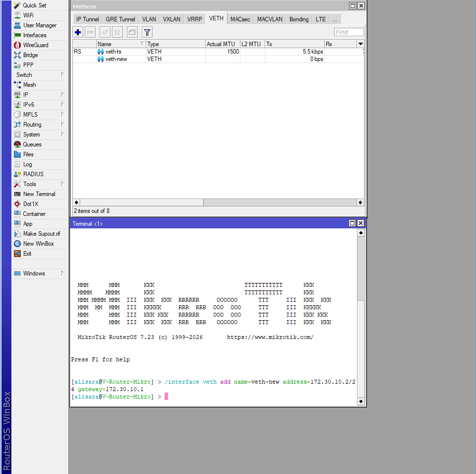Click the blue plus Add button
The image size is (476, 474).
(x=78, y=32)
